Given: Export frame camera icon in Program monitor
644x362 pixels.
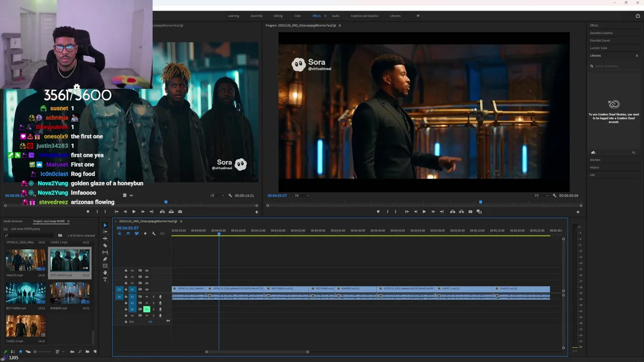Looking at the screenshot, I should (470, 212).
